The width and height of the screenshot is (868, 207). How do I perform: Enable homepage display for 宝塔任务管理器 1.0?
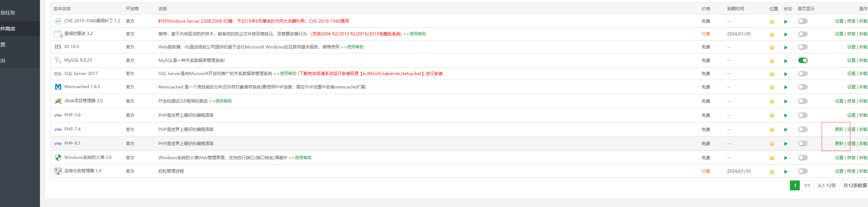point(803,171)
